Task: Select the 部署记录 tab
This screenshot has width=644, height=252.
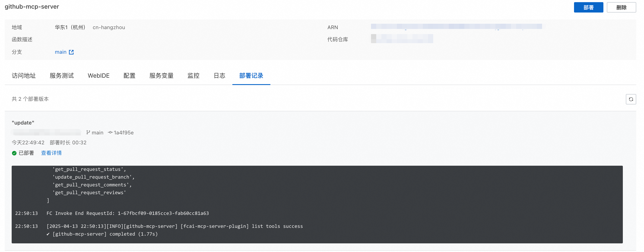Action: [x=251, y=76]
